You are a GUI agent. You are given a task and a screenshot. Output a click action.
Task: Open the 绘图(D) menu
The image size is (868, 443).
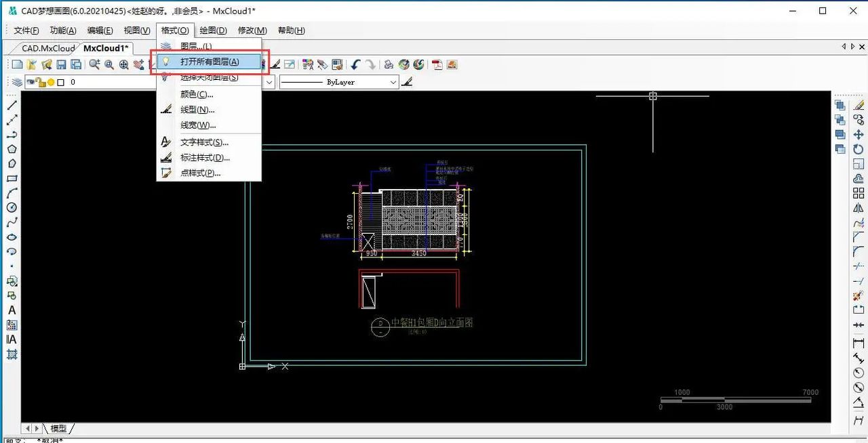(213, 30)
